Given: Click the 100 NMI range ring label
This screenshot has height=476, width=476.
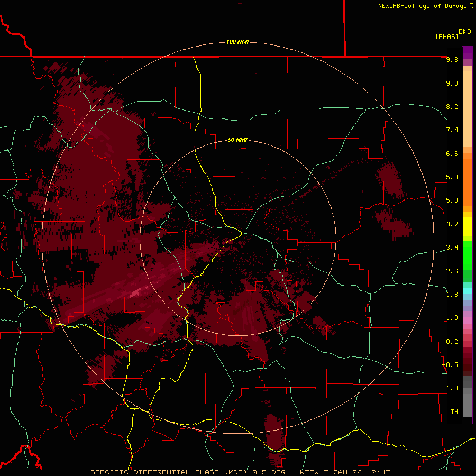Looking at the screenshot, I should tap(237, 42).
